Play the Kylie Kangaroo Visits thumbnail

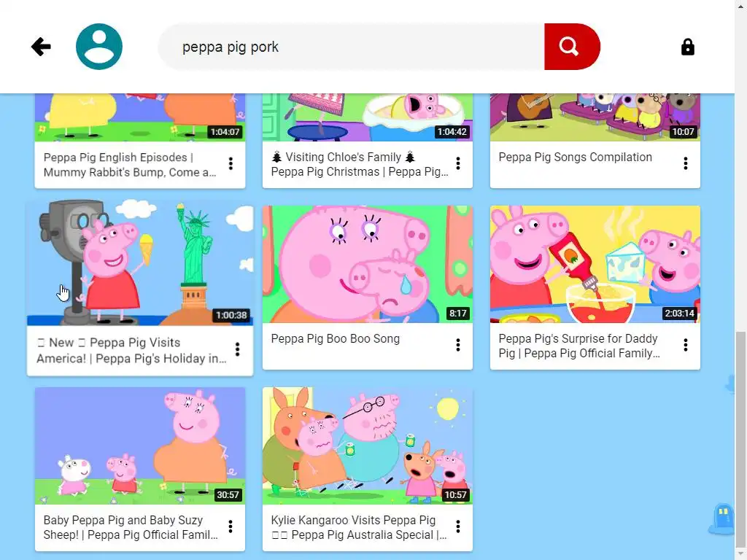(x=368, y=446)
